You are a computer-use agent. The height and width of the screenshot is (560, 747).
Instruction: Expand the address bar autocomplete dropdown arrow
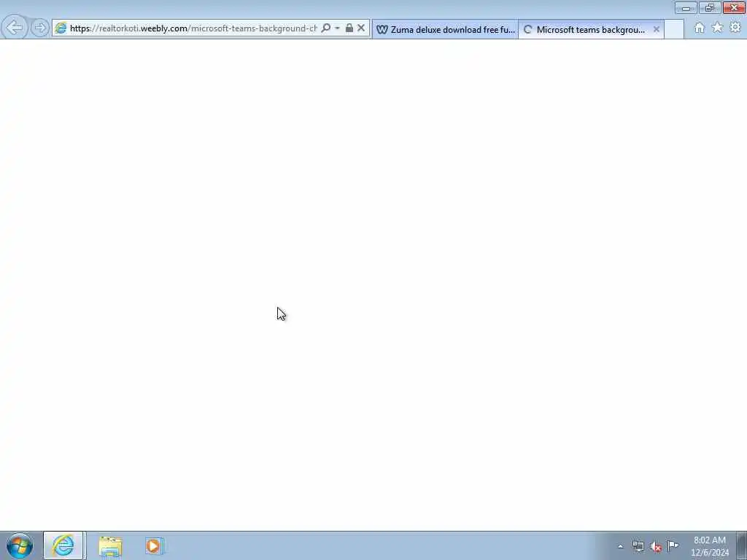click(337, 28)
